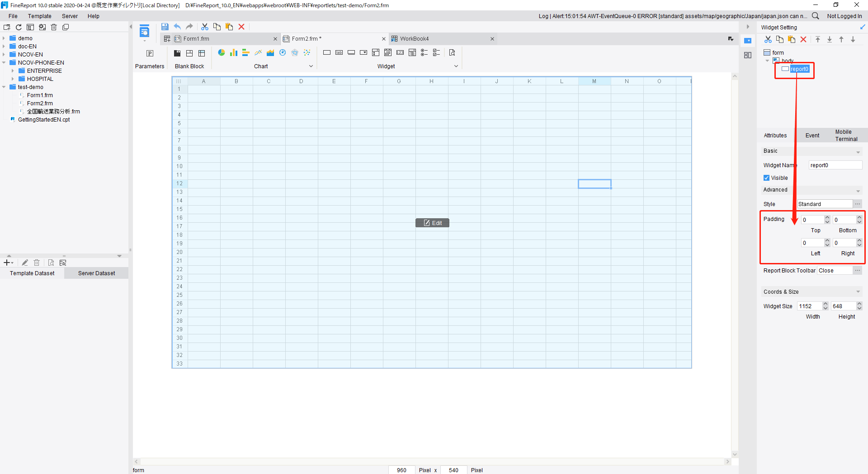The width and height of the screenshot is (868, 474).
Task: Click the Save icon in top toolbar
Action: pyautogui.click(x=165, y=27)
